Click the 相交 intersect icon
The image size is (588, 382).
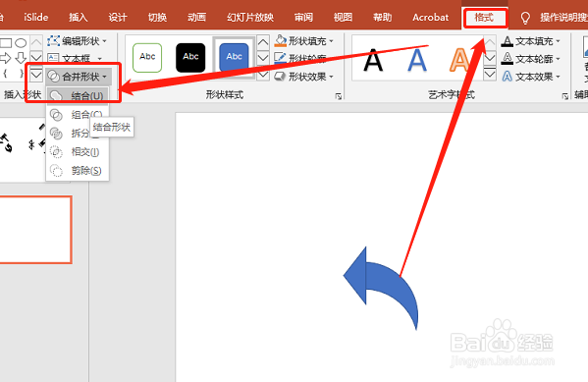pos(56,152)
